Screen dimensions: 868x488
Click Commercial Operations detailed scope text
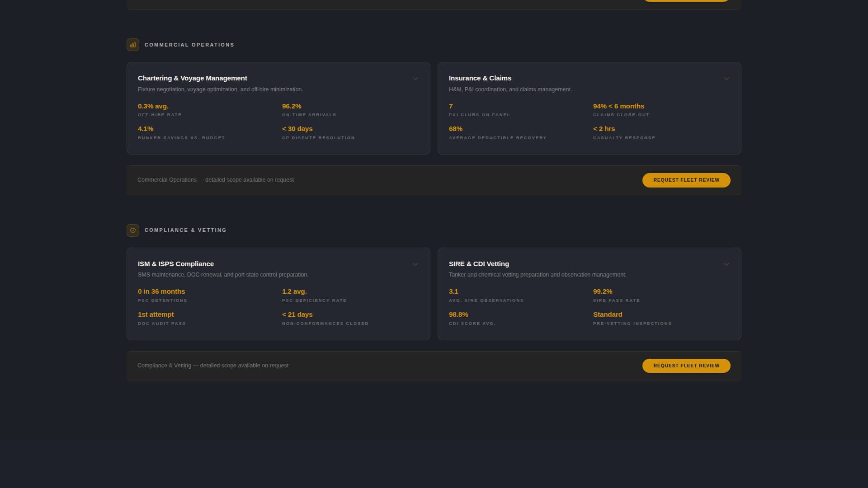click(215, 180)
